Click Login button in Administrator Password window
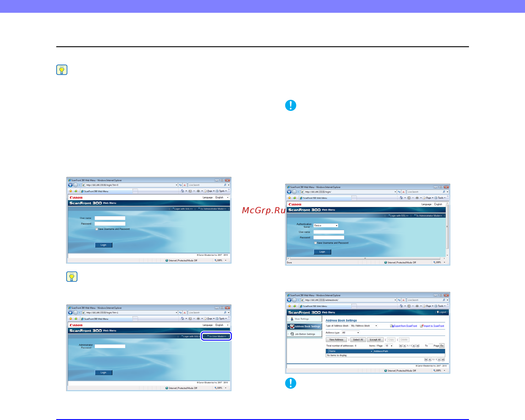 (103, 372)
